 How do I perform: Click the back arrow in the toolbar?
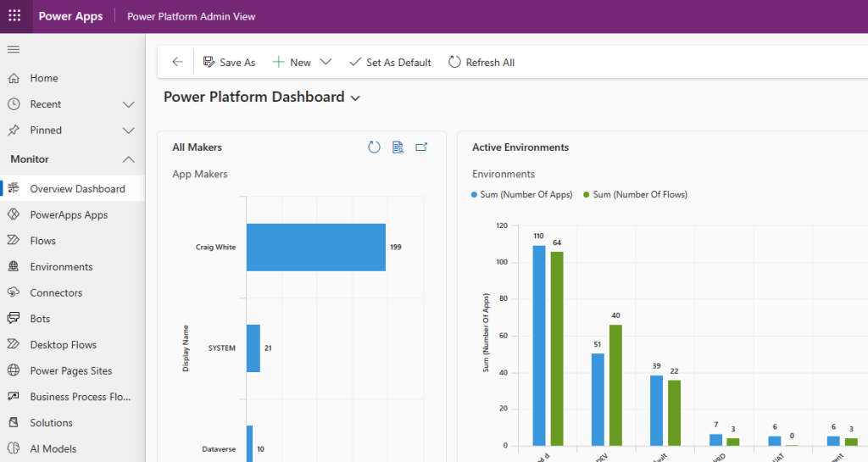coord(177,62)
